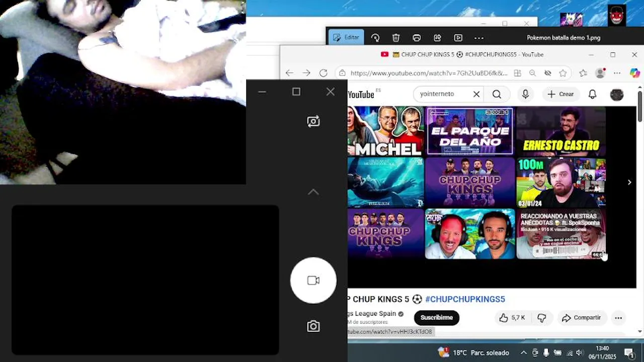
Task: Run the YouTube search magnifier button
Action: coord(497,94)
